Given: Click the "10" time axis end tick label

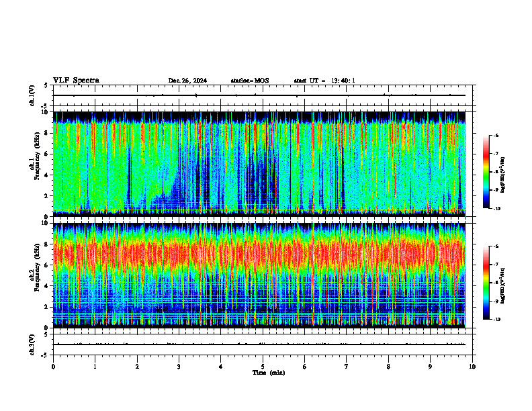Looking at the screenshot, I should tap(472, 367).
